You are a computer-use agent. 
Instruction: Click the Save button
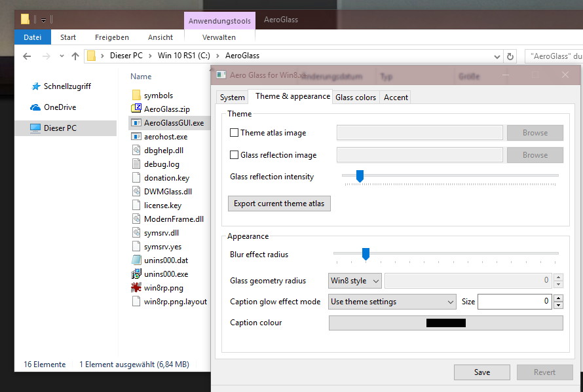tap(482, 372)
